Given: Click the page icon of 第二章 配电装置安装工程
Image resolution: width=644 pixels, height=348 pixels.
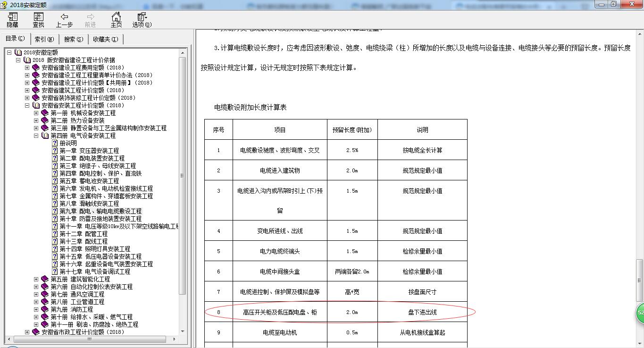Looking at the screenshot, I should [x=55, y=158].
